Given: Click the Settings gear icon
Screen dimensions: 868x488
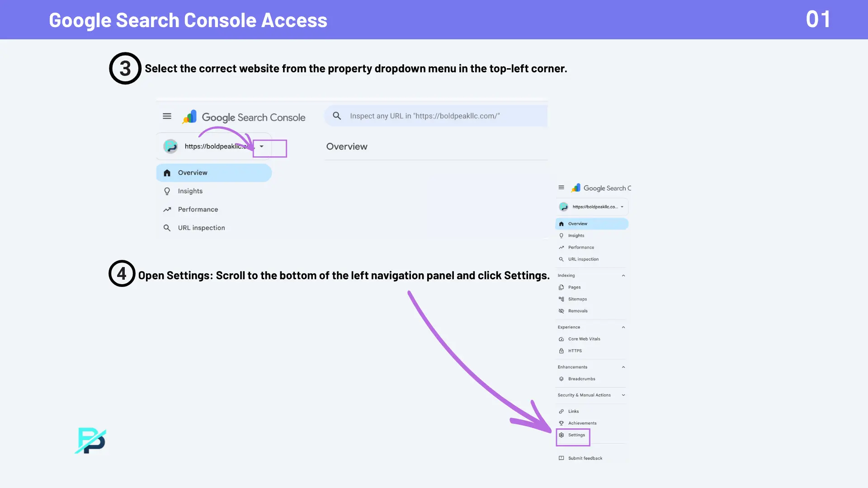Looking at the screenshot, I should point(561,435).
